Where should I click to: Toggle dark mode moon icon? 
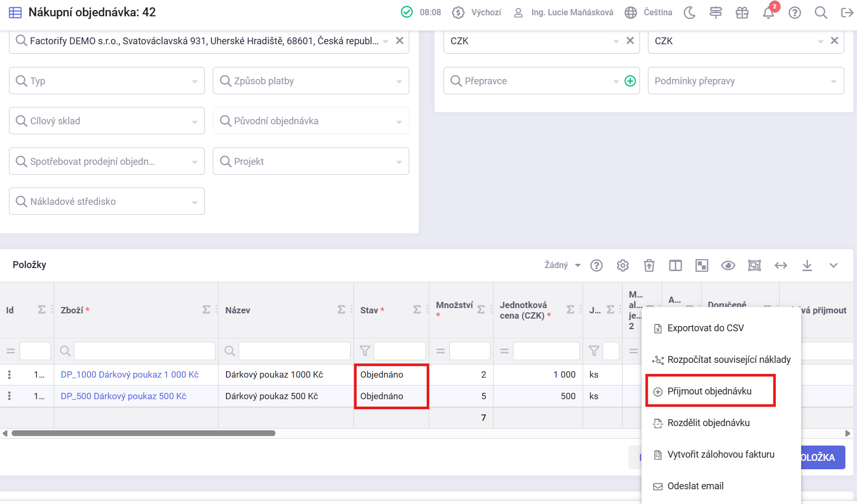click(689, 13)
